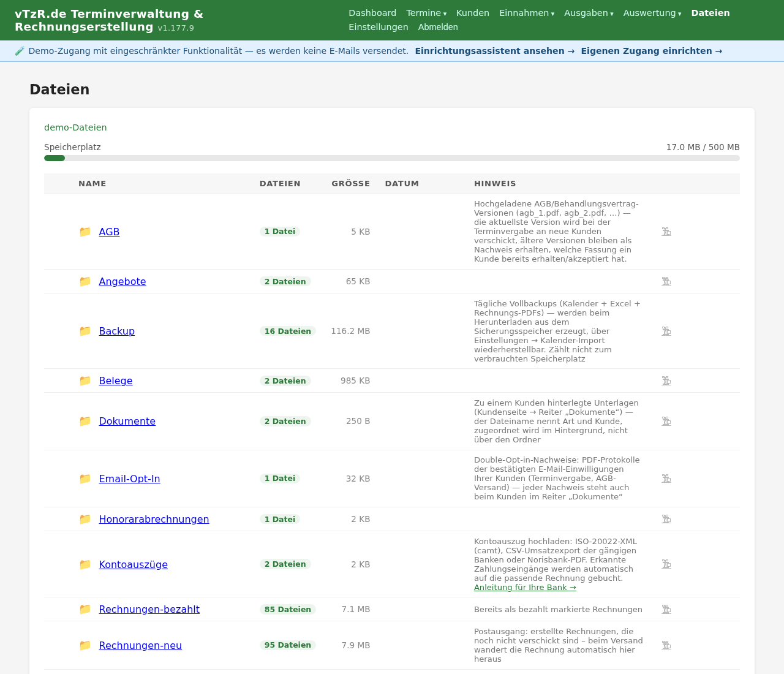Click Eigenen Zugang einrichten link
Image resolution: width=784 pixels, height=674 pixels.
652,51
